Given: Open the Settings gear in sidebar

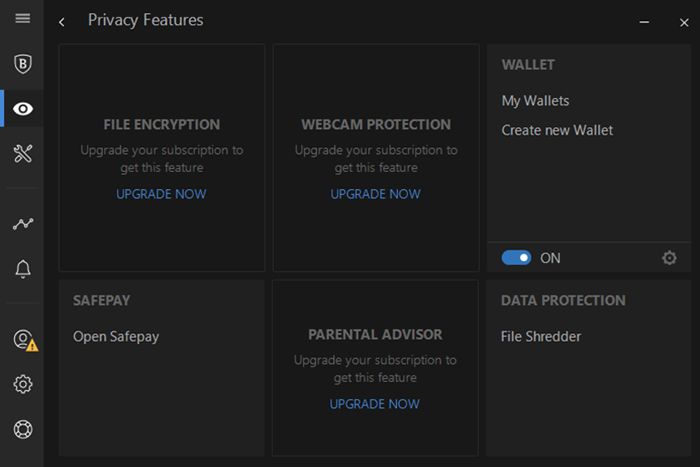Looking at the screenshot, I should coord(22,384).
